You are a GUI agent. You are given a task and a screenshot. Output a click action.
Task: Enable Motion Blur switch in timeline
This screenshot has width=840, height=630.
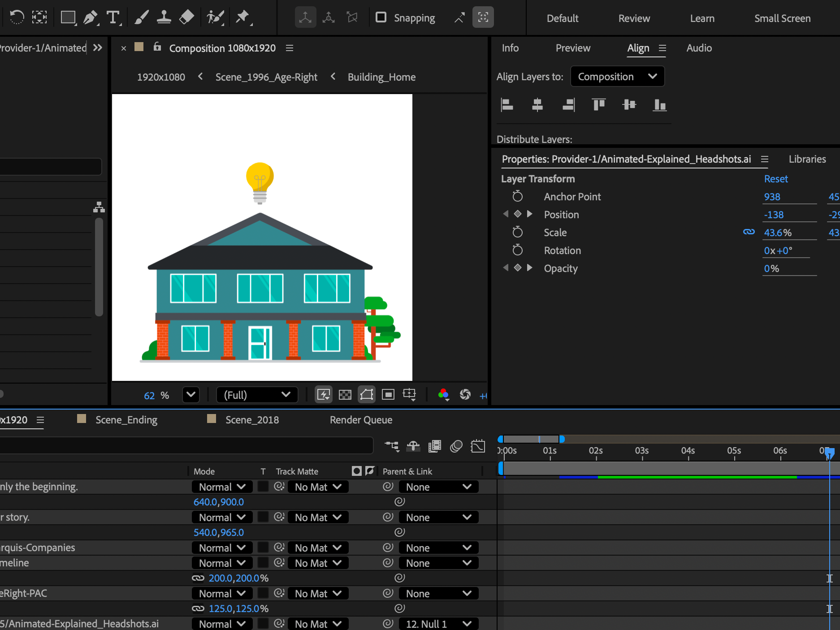[x=456, y=446]
